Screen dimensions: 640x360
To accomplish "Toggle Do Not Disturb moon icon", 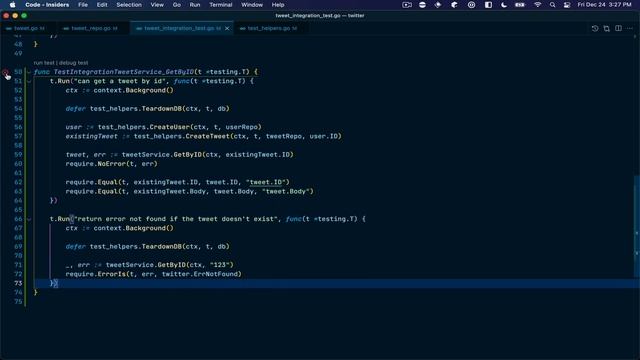I will 504,5.
